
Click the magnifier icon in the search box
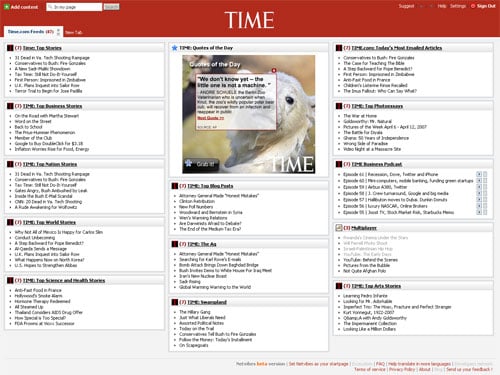pos(50,7)
